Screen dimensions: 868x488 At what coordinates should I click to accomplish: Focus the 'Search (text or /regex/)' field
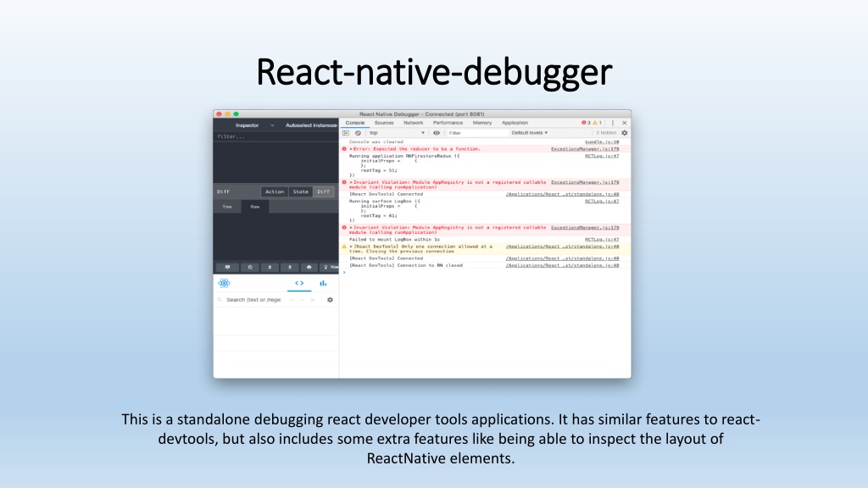(x=253, y=300)
